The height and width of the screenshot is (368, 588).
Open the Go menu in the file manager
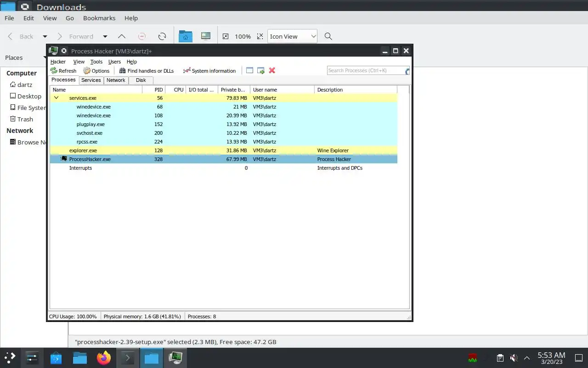click(70, 18)
